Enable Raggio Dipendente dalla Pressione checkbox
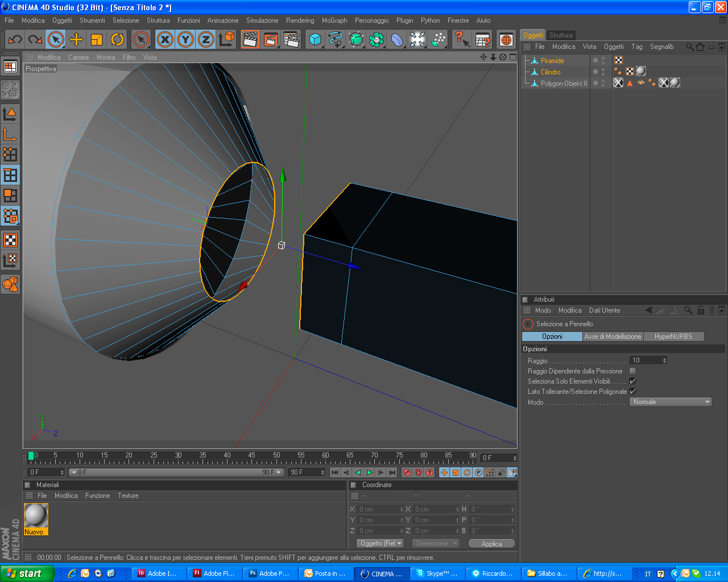The width and height of the screenshot is (728, 582). click(x=632, y=371)
